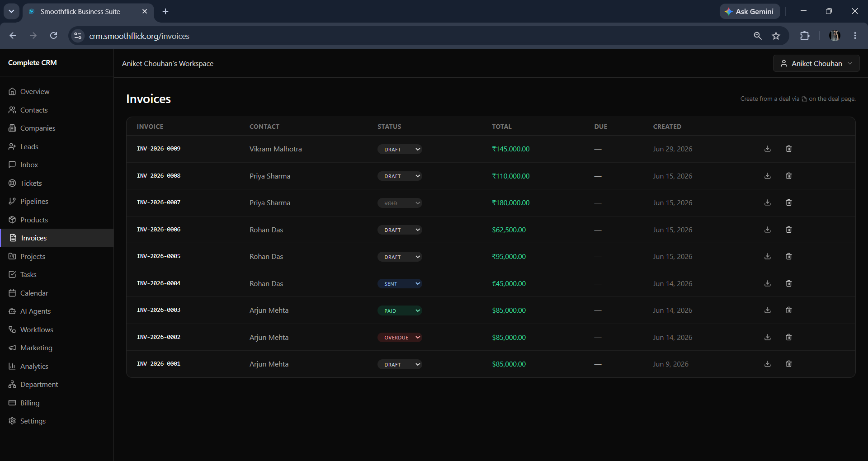Delete invoice INV-2026-0002

pos(788,337)
